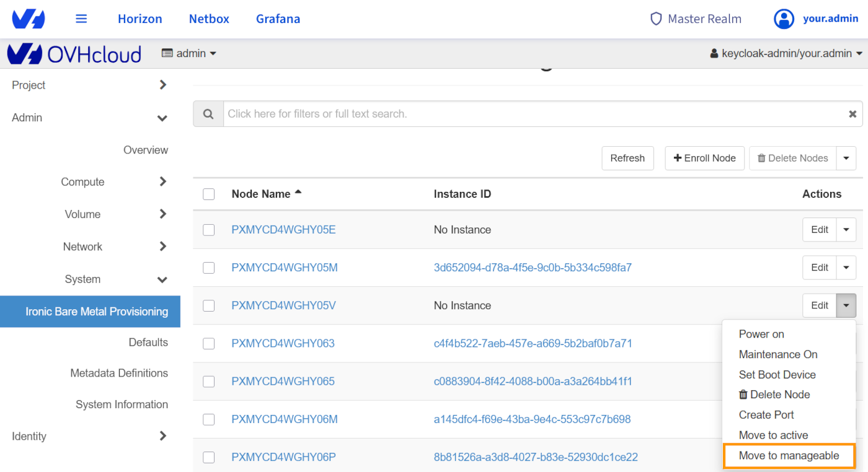Select checkbox for node PXMYCD4WGHY065

[209, 382]
